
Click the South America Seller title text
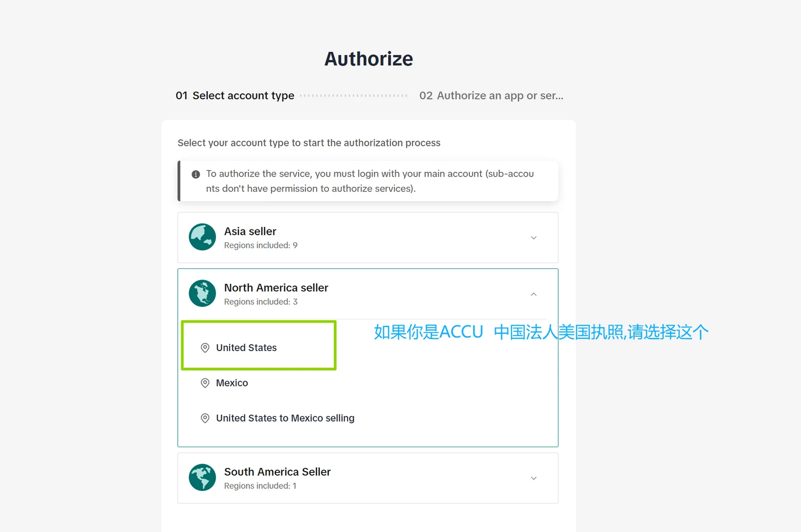coord(277,472)
